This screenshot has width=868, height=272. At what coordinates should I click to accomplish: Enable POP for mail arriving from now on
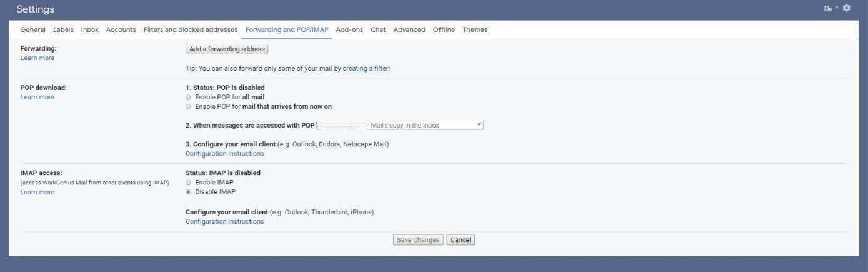tap(189, 107)
